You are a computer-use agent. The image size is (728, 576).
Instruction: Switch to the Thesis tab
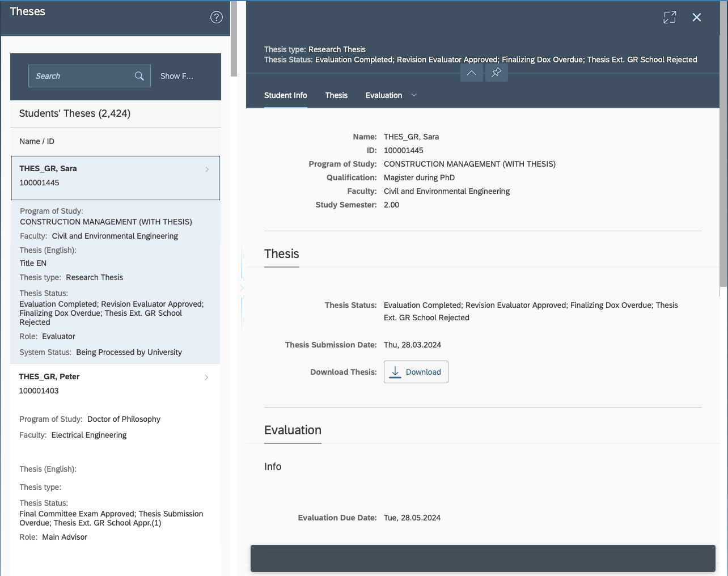336,95
